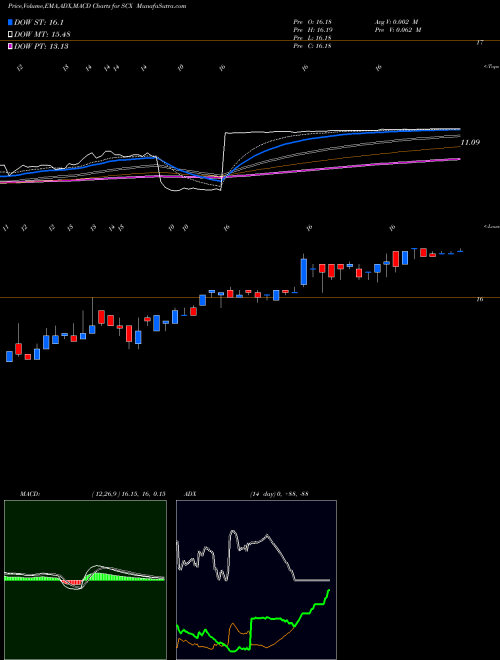Click the '17' price axis label
The height and width of the screenshot is (660, 500).
point(480,43)
